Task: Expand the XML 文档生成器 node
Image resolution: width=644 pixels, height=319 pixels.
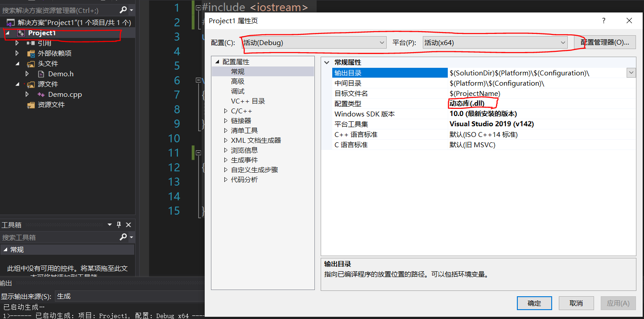Action: pos(226,141)
